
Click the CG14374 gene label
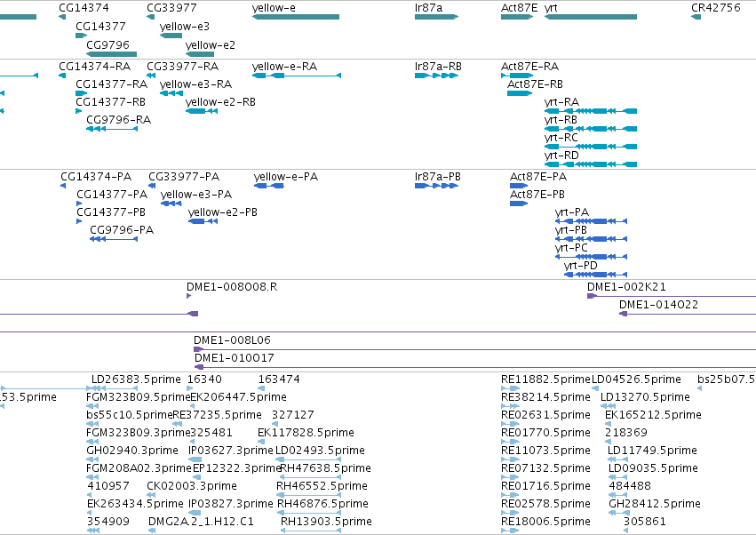coord(84,8)
